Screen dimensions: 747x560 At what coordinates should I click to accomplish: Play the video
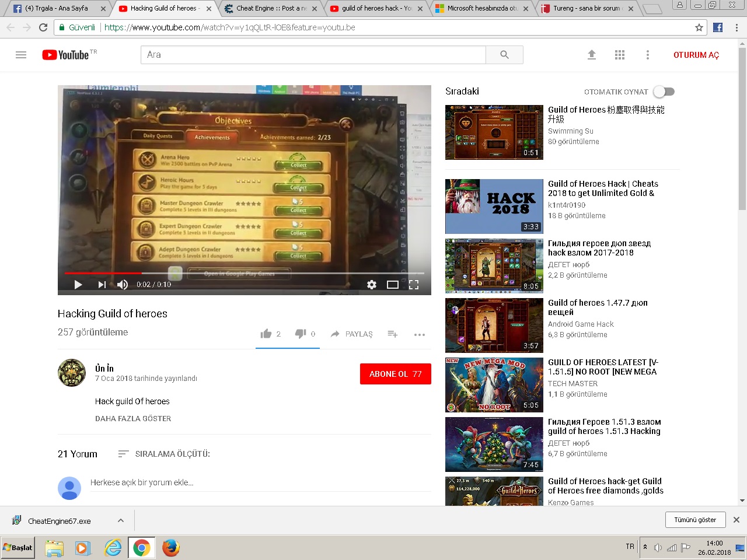[78, 285]
